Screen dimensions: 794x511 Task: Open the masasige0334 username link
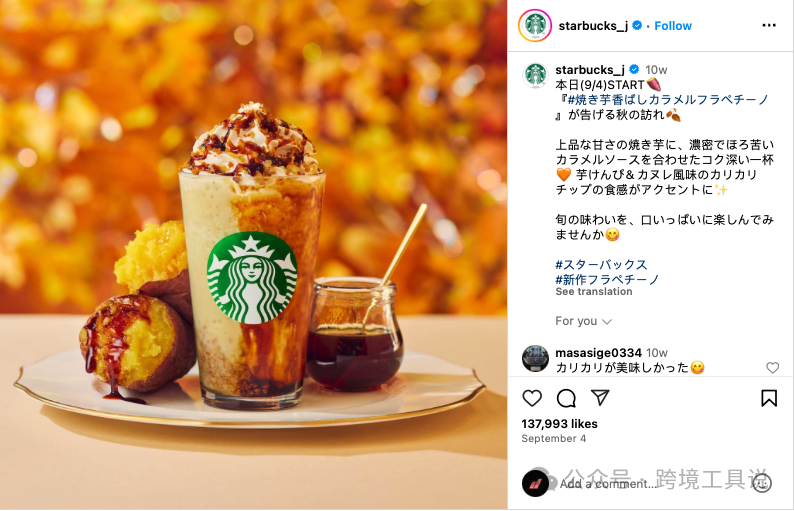click(598, 352)
